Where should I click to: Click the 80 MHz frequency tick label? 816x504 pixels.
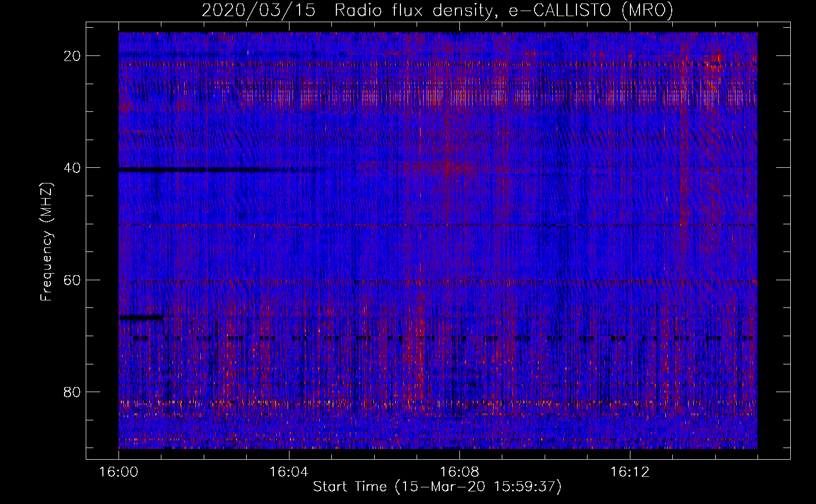[x=73, y=392]
